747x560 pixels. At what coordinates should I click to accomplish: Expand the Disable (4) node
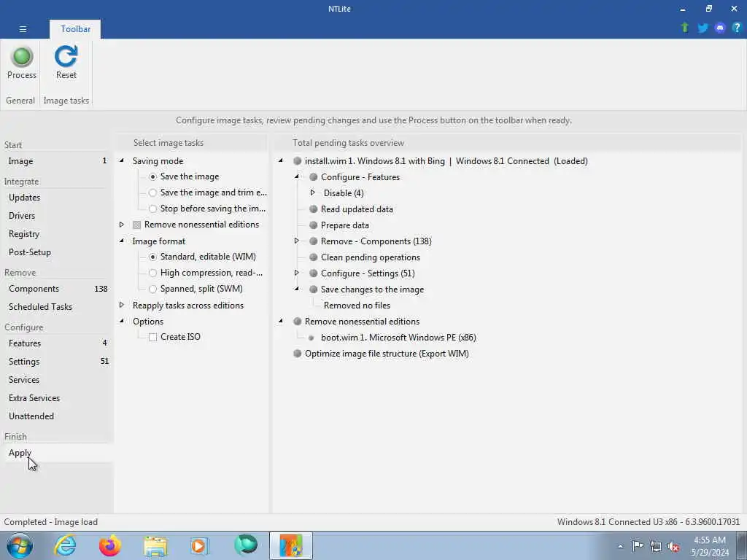pos(312,192)
